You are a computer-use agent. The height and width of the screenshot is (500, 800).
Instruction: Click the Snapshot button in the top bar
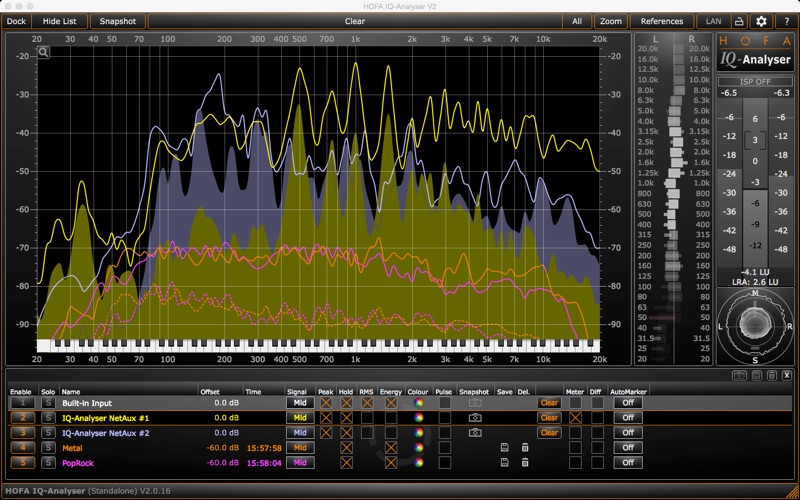118,21
